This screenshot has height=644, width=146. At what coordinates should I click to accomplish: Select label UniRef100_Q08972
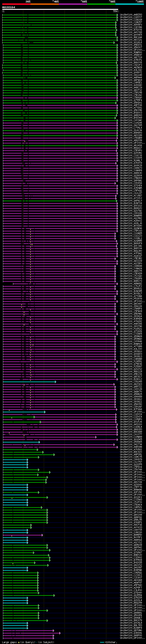(x=131, y=72)
